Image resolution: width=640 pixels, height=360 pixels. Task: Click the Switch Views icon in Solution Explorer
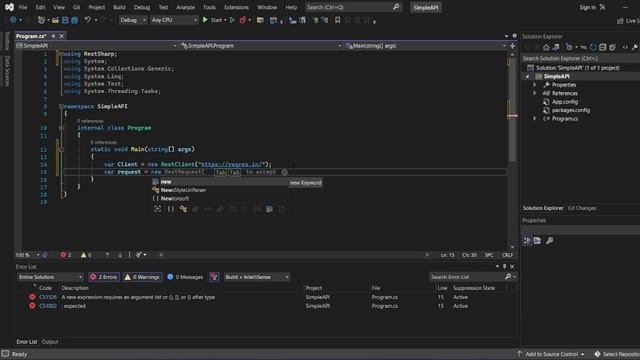[556, 47]
